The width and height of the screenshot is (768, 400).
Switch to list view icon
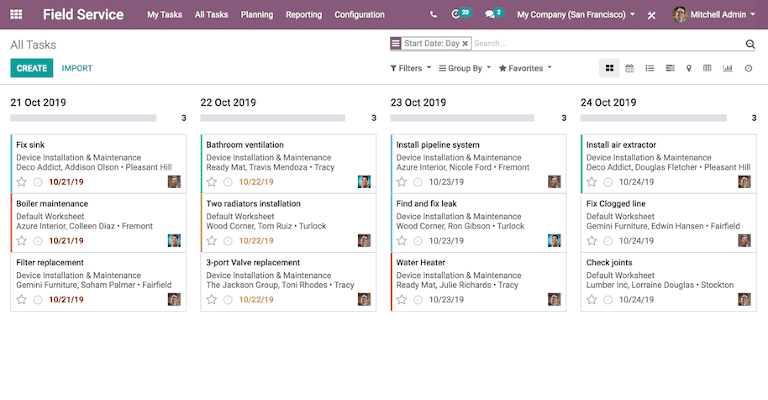click(649, 69)
